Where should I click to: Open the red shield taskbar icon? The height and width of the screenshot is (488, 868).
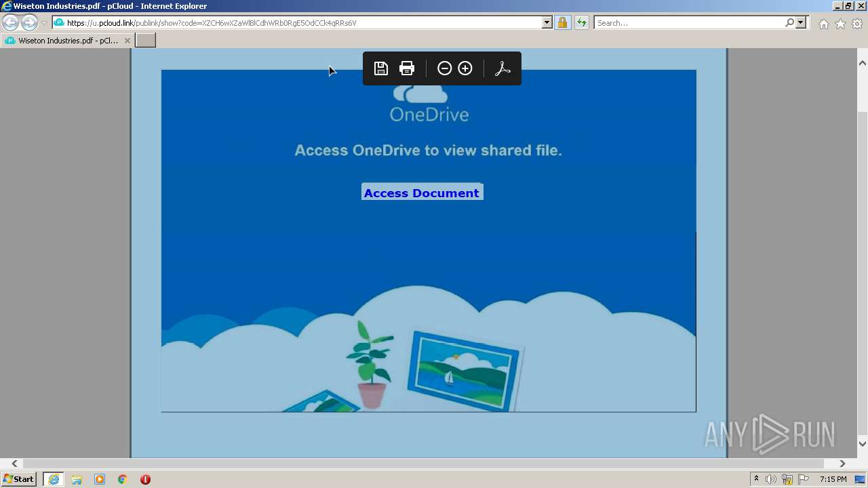pyautogui.click(x=145, y=479)
